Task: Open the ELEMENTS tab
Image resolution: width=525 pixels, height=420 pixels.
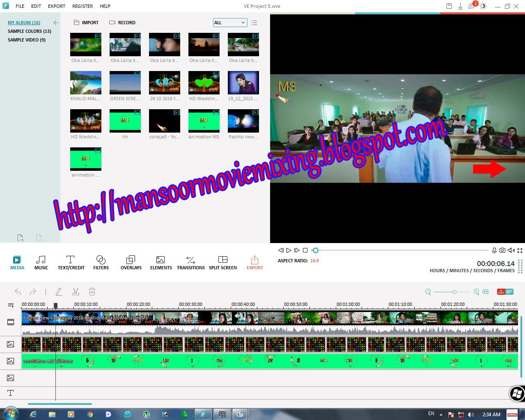Action: [161, 263]
